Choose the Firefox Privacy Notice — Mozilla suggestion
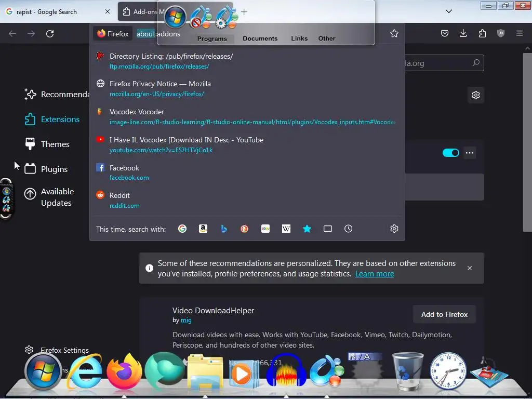Viewport: 532px width, 399px height. point(247,88)
